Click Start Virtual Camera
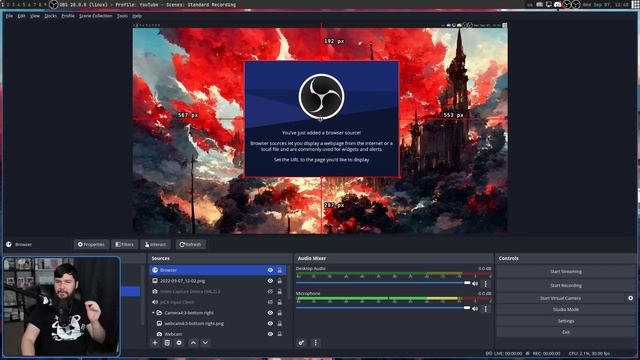Screen dimensions: 640x360 pos(560,298)
